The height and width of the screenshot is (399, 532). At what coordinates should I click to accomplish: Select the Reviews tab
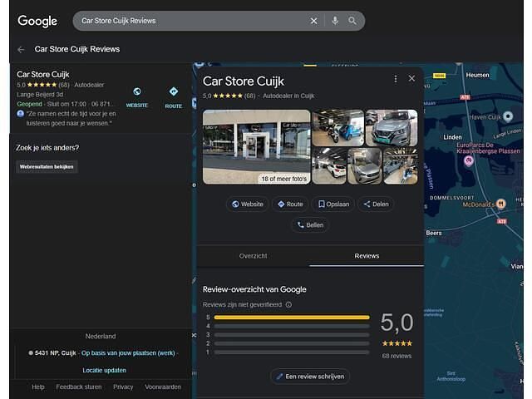[367, 256]
